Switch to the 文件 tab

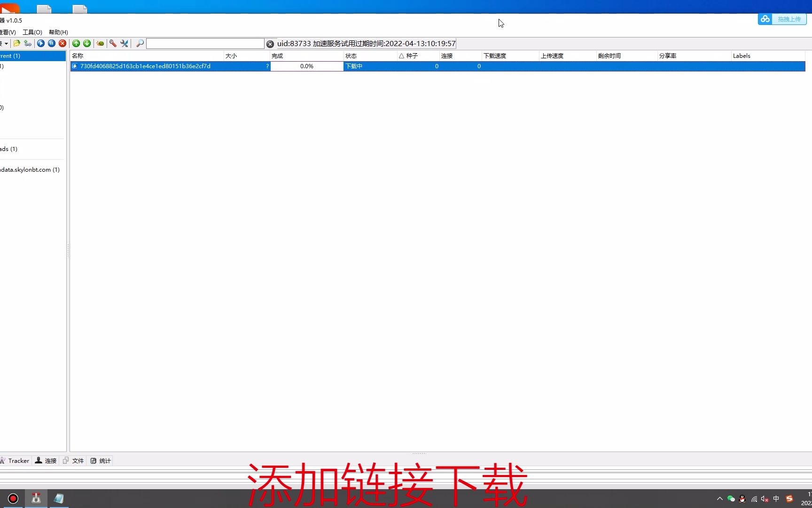point(73,460)
